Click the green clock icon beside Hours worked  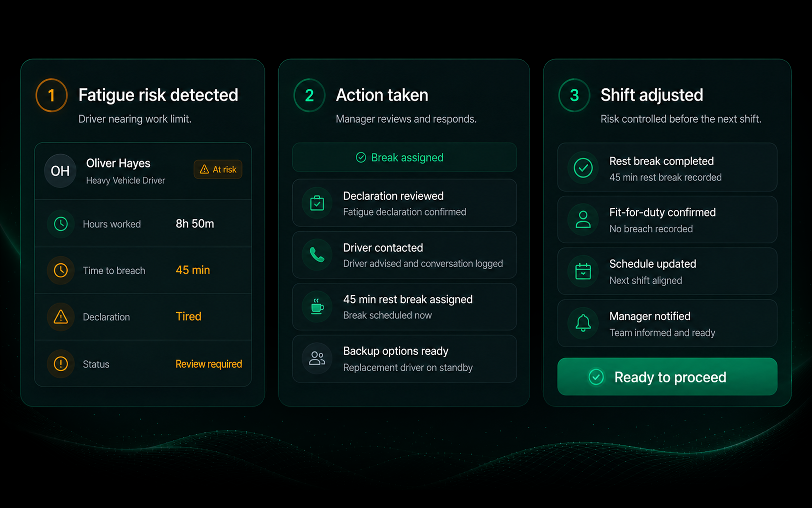61,224
